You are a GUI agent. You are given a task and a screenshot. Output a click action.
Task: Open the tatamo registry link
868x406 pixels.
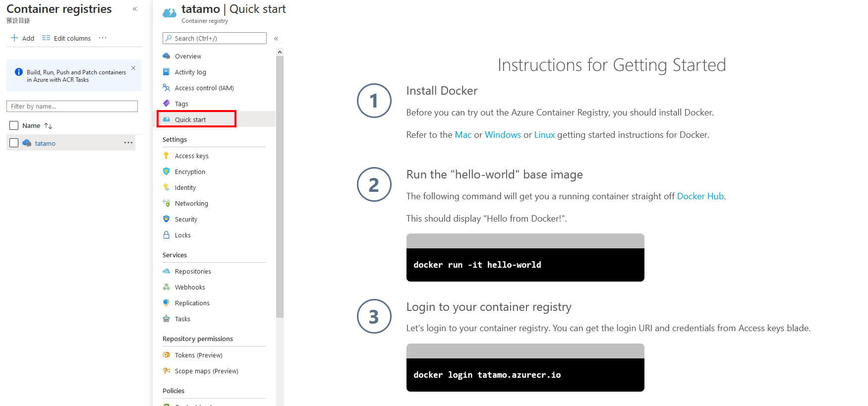(45, 143)
